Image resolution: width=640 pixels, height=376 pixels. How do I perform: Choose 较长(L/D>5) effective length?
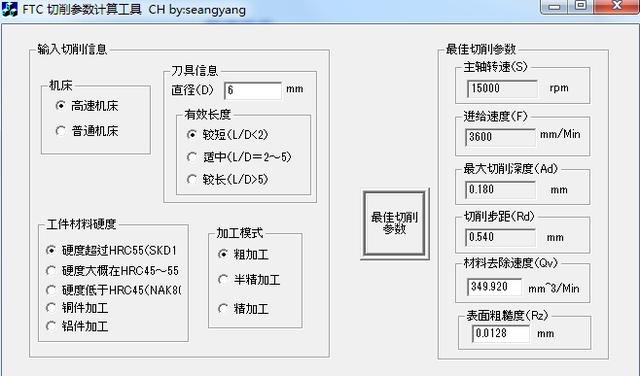pyautogui.click(x=227, y=179)
